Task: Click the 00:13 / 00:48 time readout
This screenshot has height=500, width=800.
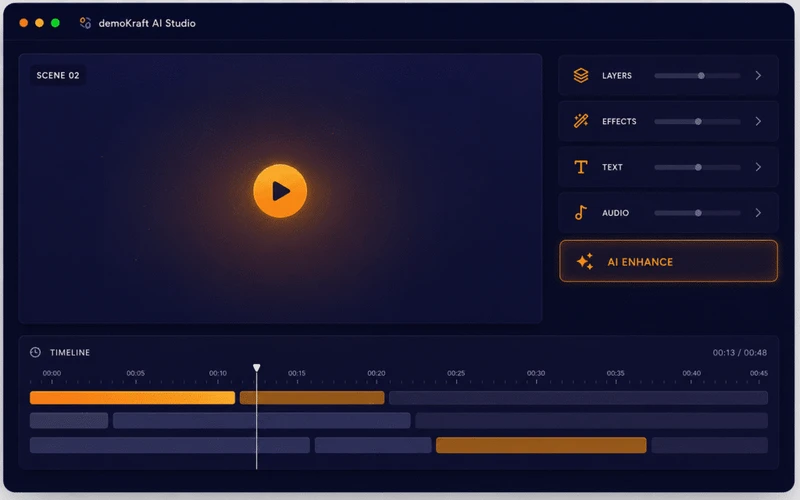Action: 739,353
